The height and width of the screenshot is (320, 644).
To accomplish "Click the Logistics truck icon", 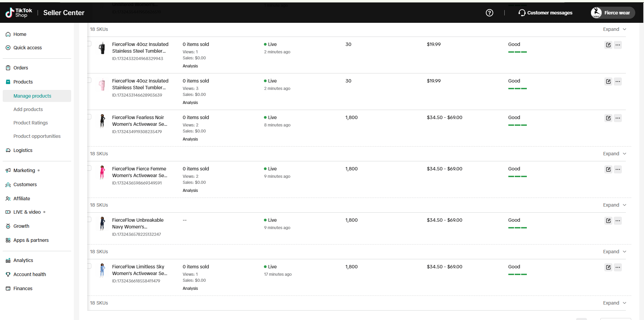I will [x=8, y=150].
